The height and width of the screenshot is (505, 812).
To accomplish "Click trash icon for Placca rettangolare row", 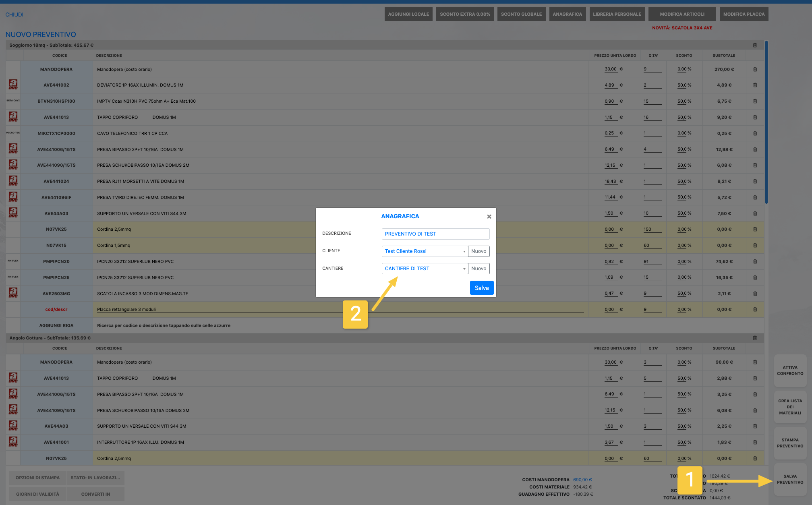I will [755, 309].
